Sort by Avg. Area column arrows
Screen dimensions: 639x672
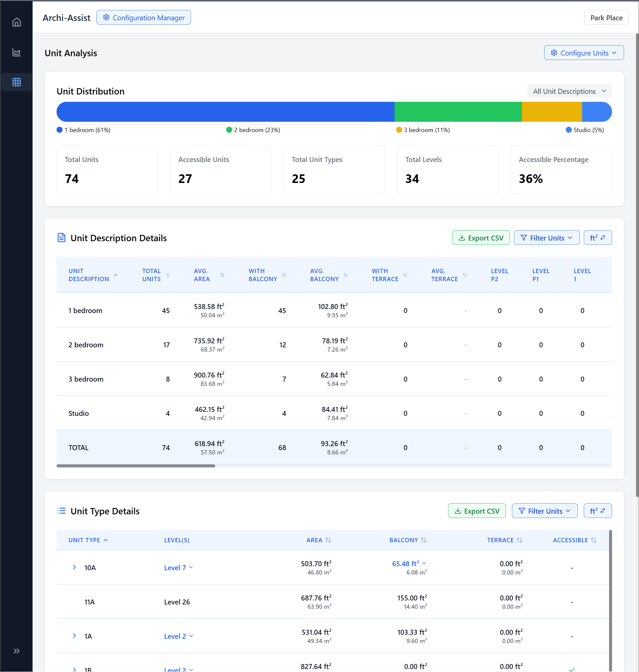point(222,275)
